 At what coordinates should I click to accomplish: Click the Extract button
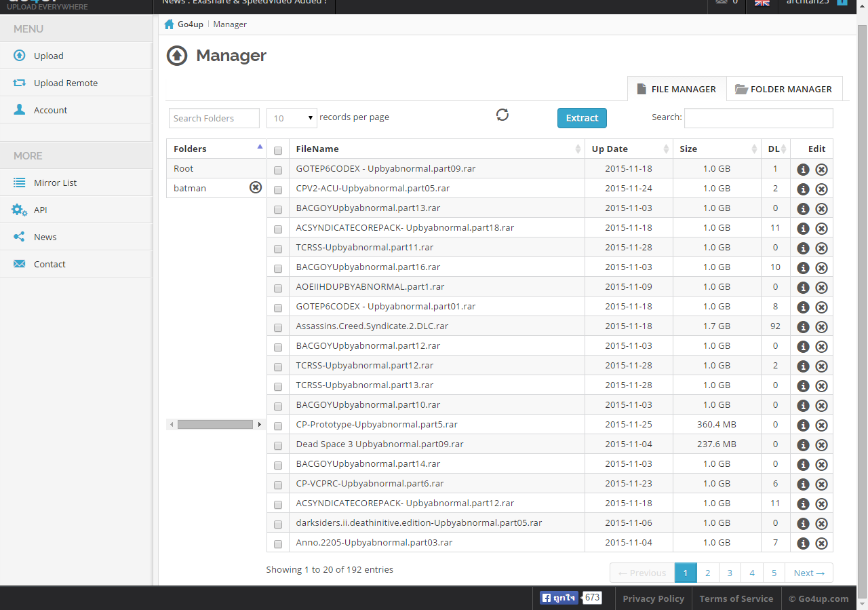pyautogui.click(x=582, y=118)
